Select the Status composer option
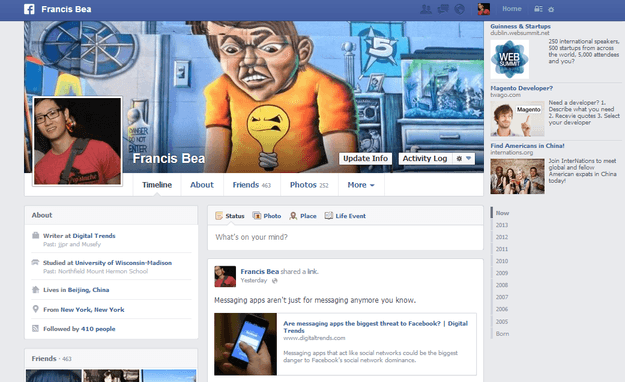The image size is (625, 382). tap(230, 216)
